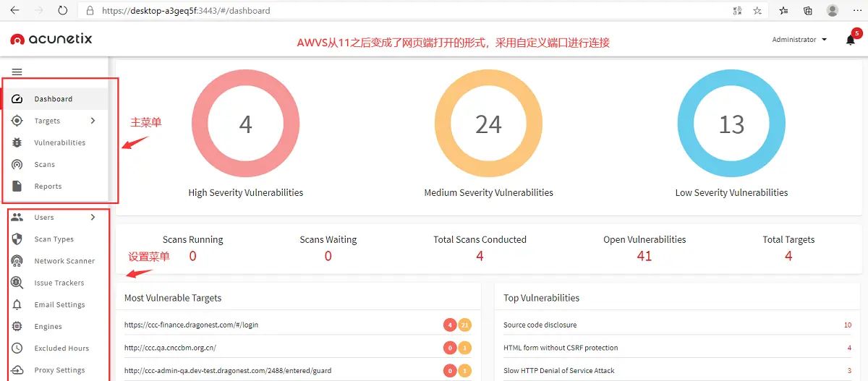Click the browser address bar
The width and height of the screenshot is (868, 381).
[405, 11]
